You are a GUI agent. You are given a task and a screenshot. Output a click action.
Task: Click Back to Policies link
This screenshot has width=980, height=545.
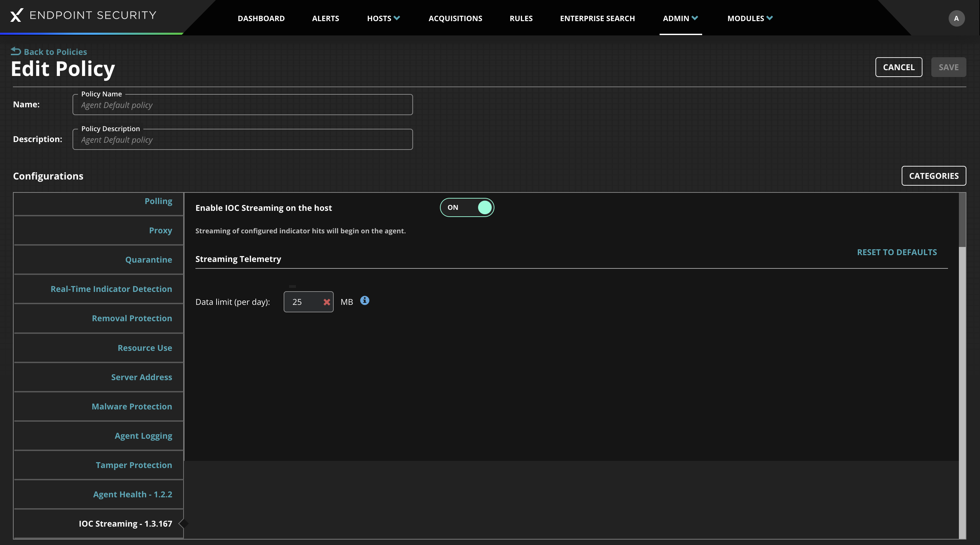pos(55,52)
